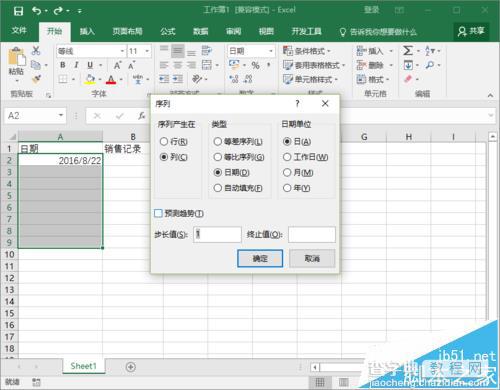The width and height of the screenshot is (500, 390).
Task: Select the 日(A) day date unit
Action: [297, 142]
